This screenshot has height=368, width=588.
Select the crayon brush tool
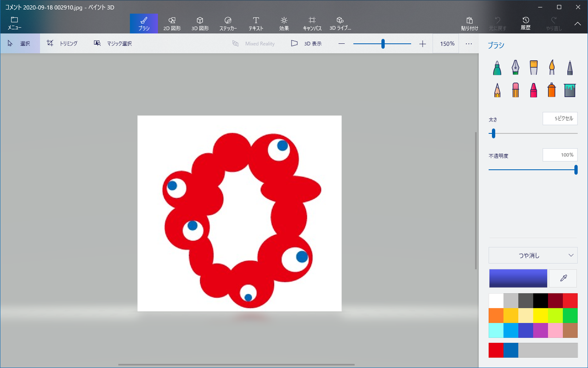533,90
